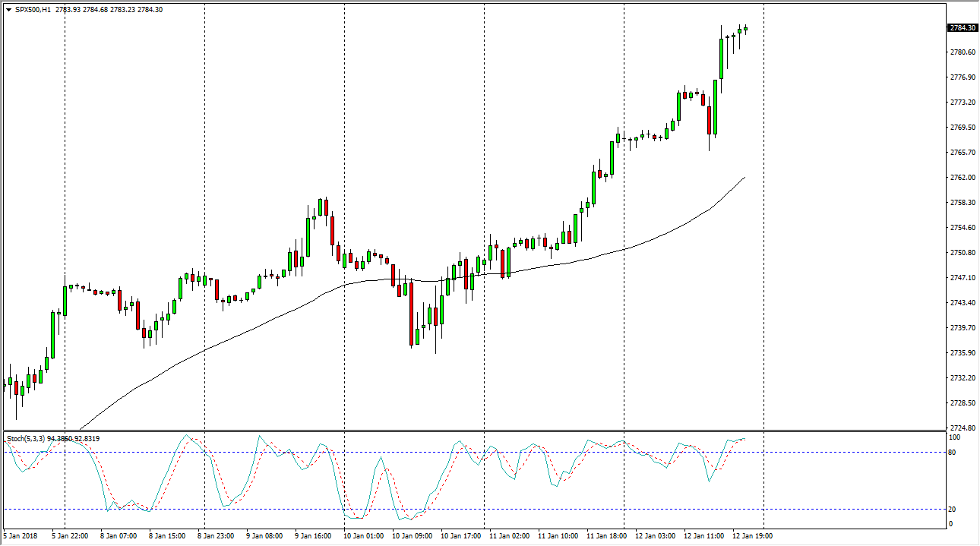
Task: Click the 100 level on stochastic scale
Action: (x=955, y=438)
